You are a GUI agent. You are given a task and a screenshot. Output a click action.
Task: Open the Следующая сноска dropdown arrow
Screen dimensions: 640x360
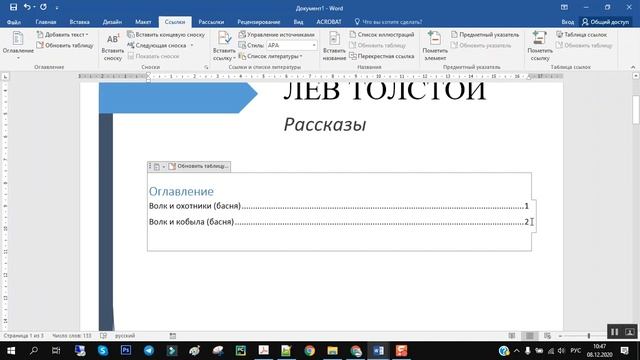tap(192, 45)
